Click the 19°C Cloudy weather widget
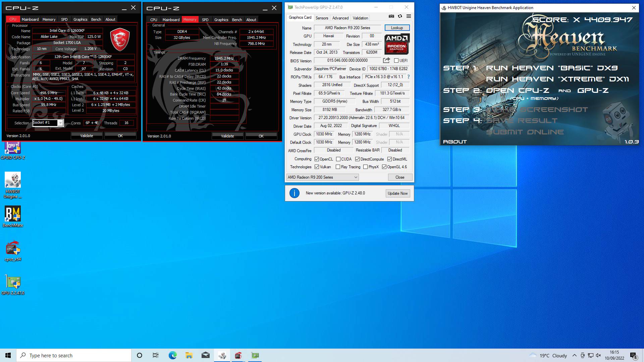This screenshot has width=644, height=362. click(x=548, y=355)
